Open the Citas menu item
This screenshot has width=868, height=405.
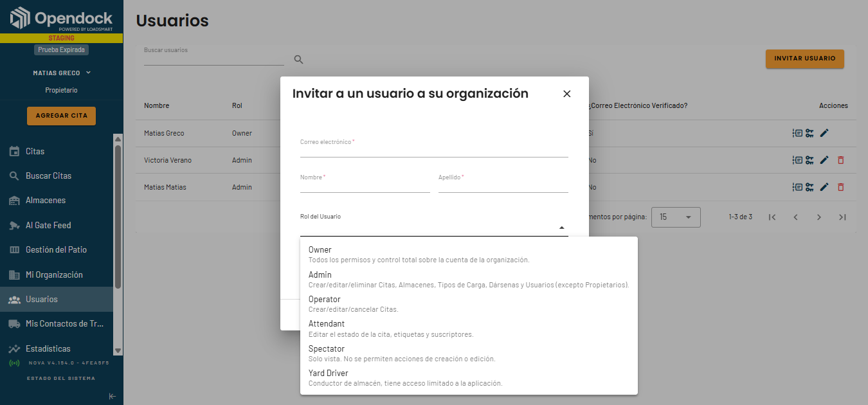click(57, 152)
